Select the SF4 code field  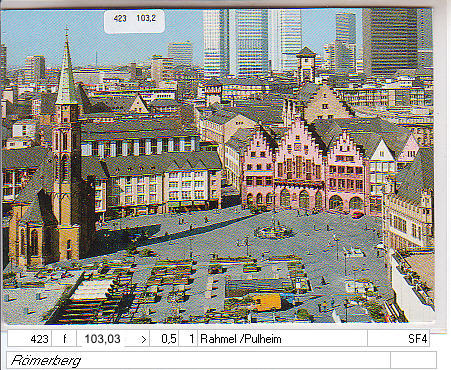[399, 339]
